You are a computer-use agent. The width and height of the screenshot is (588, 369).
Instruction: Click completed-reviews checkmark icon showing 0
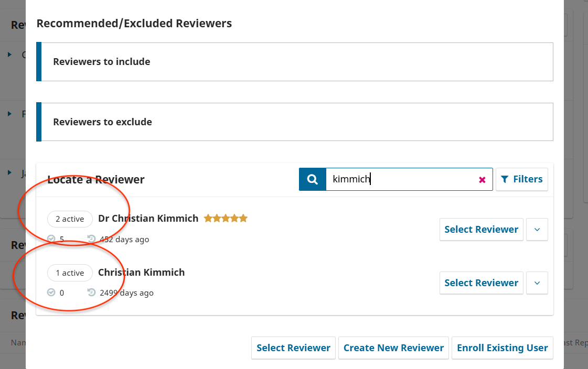(51, 292)
